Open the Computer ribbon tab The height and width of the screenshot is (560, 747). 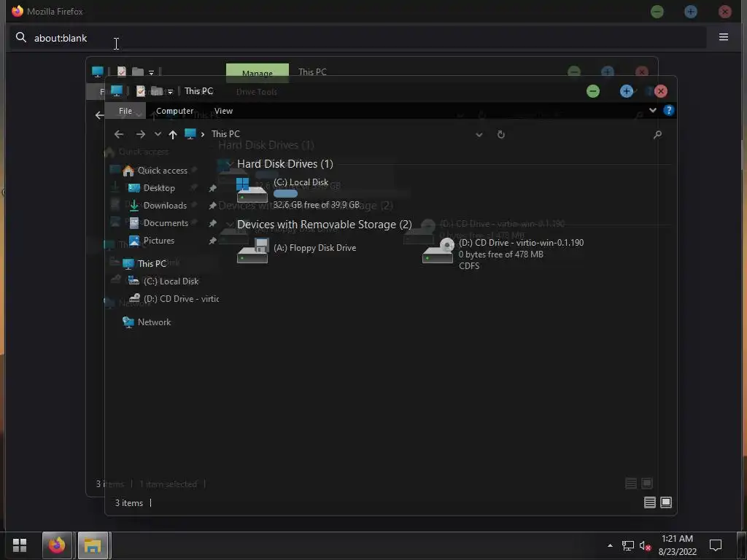click(175, 111)
